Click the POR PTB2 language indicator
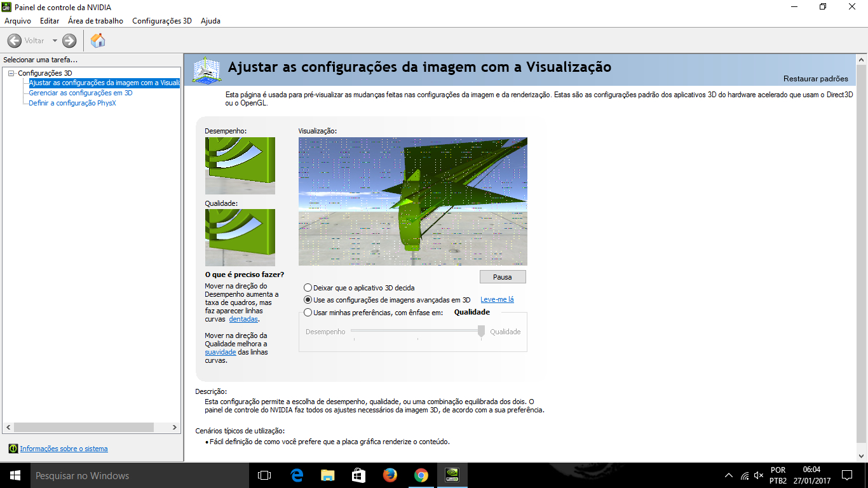Screen dimensions: 868x488 778,475
